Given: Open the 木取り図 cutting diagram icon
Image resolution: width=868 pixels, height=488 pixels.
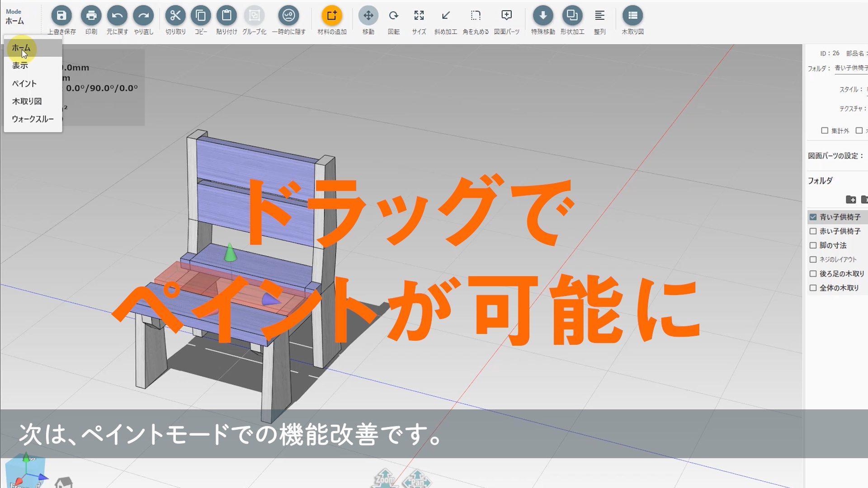Looking at the screenshot, I should point(632,16).
